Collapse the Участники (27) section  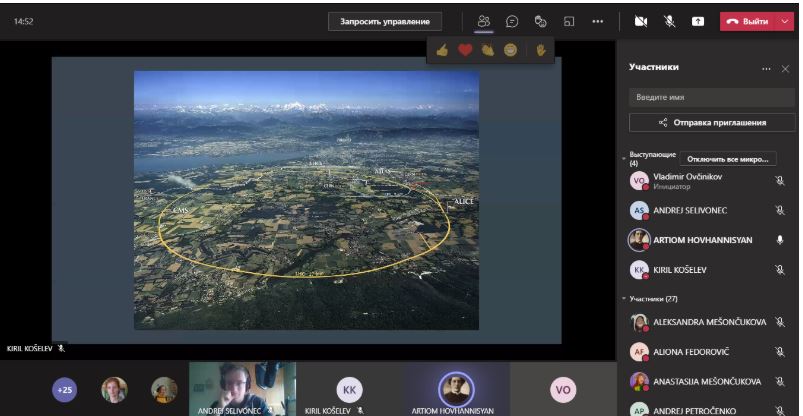pos(624,299)
